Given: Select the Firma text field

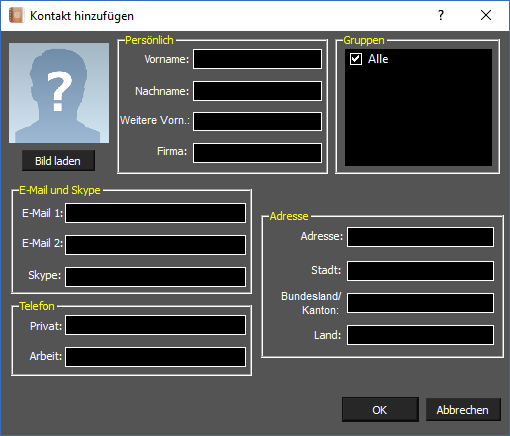Looking at the screenshot, I should point(257,153).
